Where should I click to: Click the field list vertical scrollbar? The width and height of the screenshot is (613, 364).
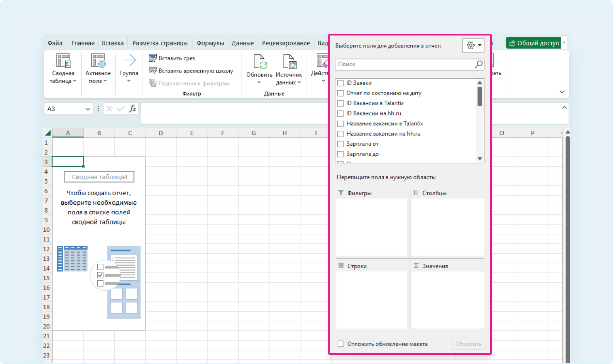click(x=480, y=96)
